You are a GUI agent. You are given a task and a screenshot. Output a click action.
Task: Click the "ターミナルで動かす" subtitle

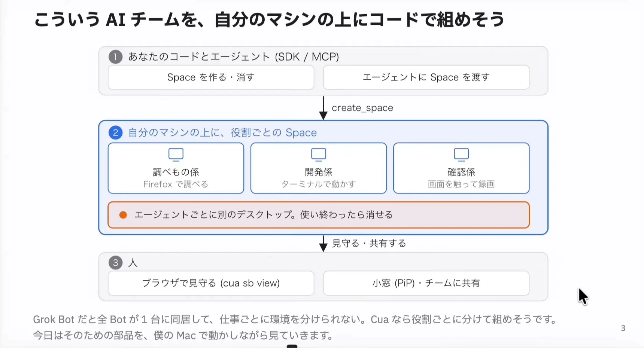coord(319,184)
